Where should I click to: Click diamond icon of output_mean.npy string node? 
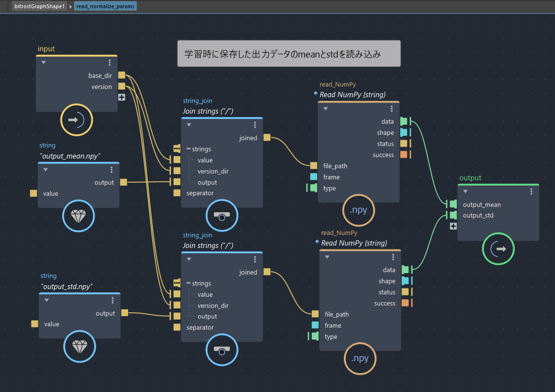point(78,216)
